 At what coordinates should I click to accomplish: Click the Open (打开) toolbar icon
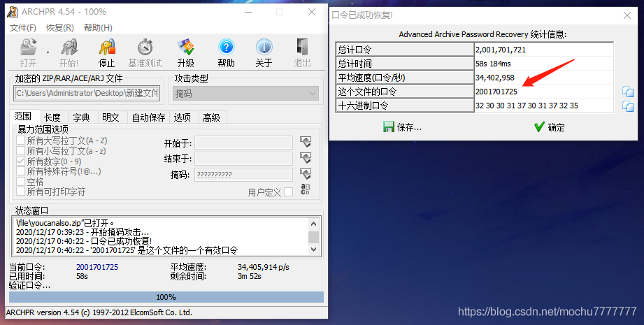[x=29, y=48]
